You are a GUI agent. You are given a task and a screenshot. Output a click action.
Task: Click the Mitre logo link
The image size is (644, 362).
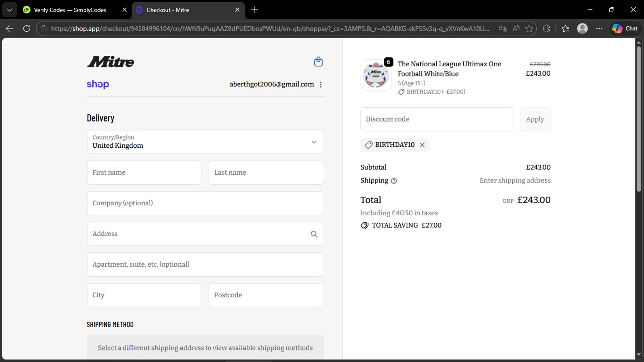coord(111,62)
